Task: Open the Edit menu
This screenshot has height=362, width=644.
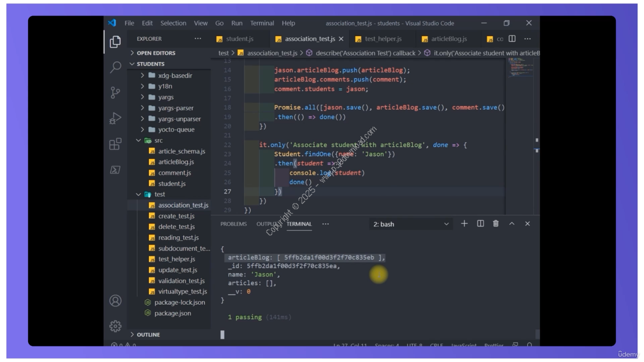Action: point(147,23)
